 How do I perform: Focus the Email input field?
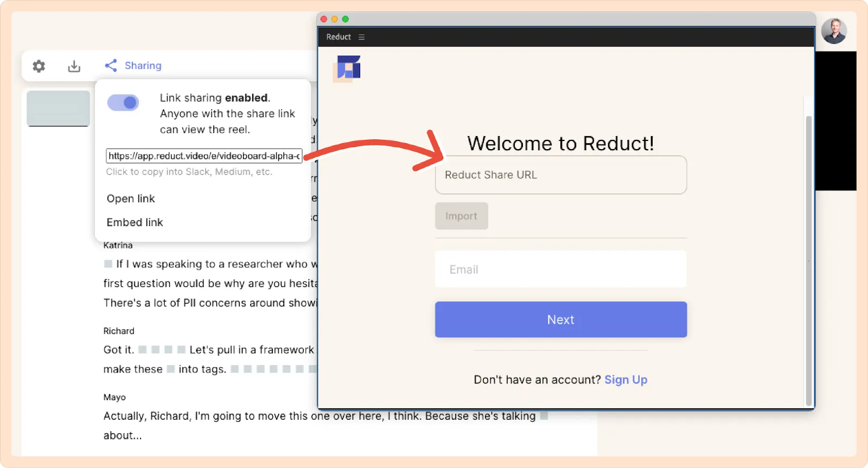561,269
